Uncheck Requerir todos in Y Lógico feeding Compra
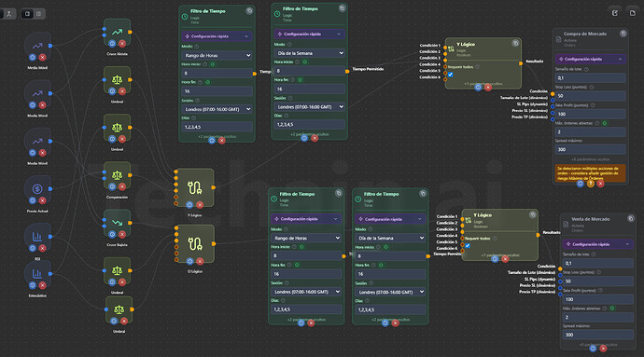Viewport: 644px width, 357px height. click(x=451, y=75)
